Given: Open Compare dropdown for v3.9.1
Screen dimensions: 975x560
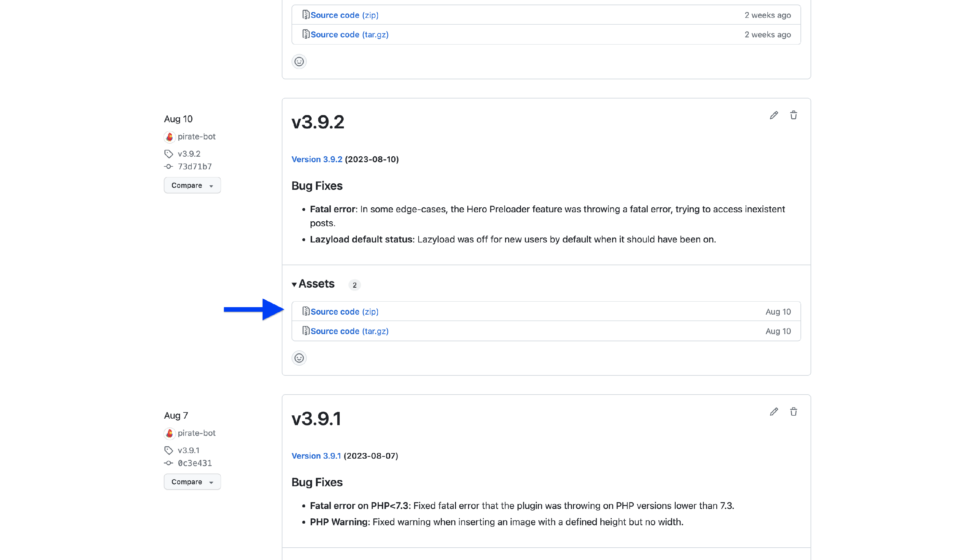Looking at the screenshot, I should click(192, 482).
